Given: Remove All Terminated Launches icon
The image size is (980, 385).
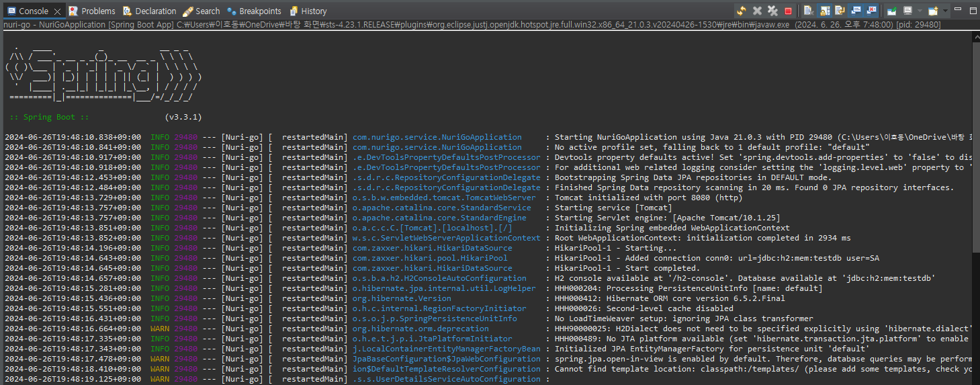Looking at the screenshot, I should point(772,11).
